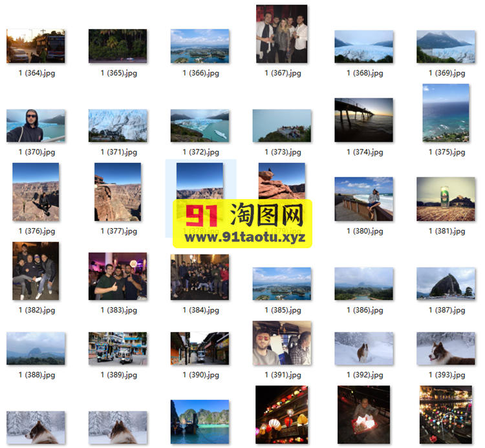The height and width of the screenshot is (448, 485).
Task: Select the woman with glowing basket thumbnail
Action: pyautogui.click(x=363, y=414)
